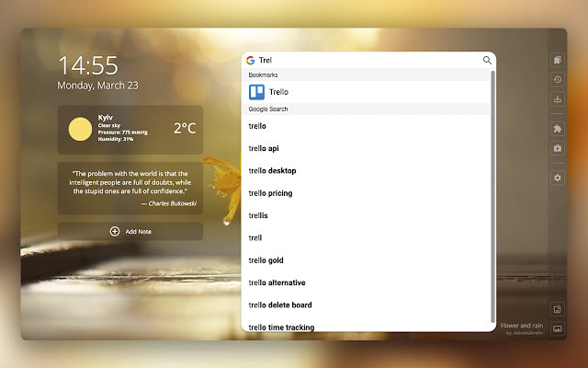Click the suggestions list scrollbar
588x368 pixels.
tap(492, 196)
